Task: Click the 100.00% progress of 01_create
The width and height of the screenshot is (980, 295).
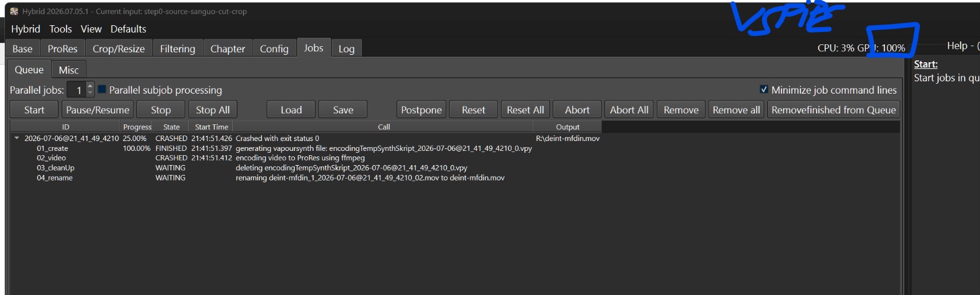Action: [136, 148]
